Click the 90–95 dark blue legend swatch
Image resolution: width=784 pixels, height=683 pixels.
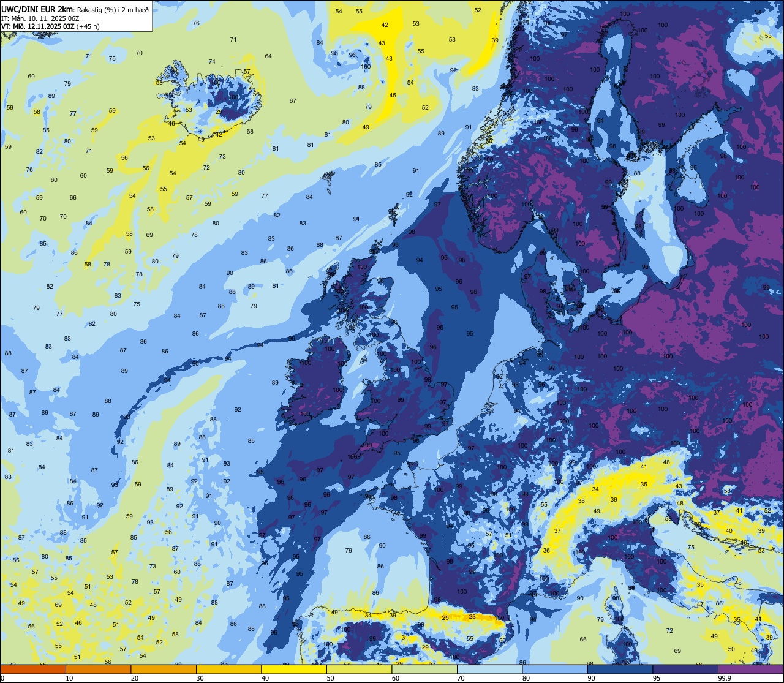620,669
